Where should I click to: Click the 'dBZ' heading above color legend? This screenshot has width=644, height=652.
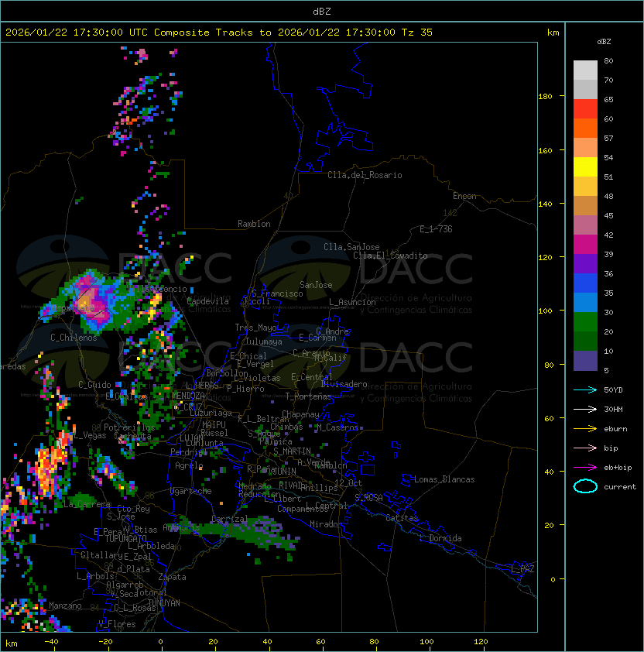(604, 42)
